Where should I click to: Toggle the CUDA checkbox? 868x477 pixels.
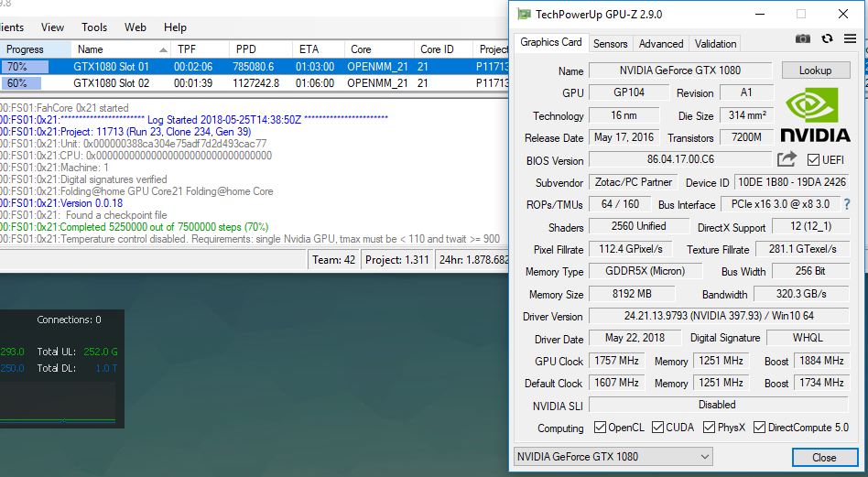[x=657, y=428]
